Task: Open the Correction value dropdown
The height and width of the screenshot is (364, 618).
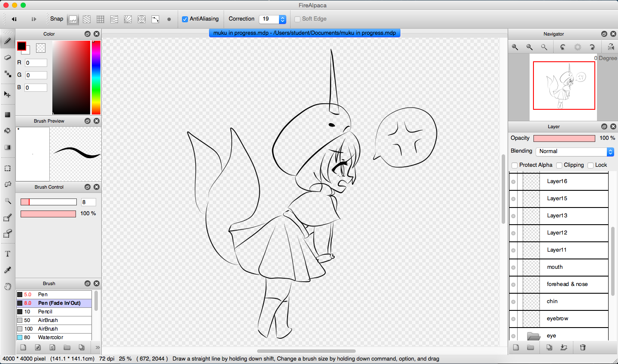Action: pos(282,19)
